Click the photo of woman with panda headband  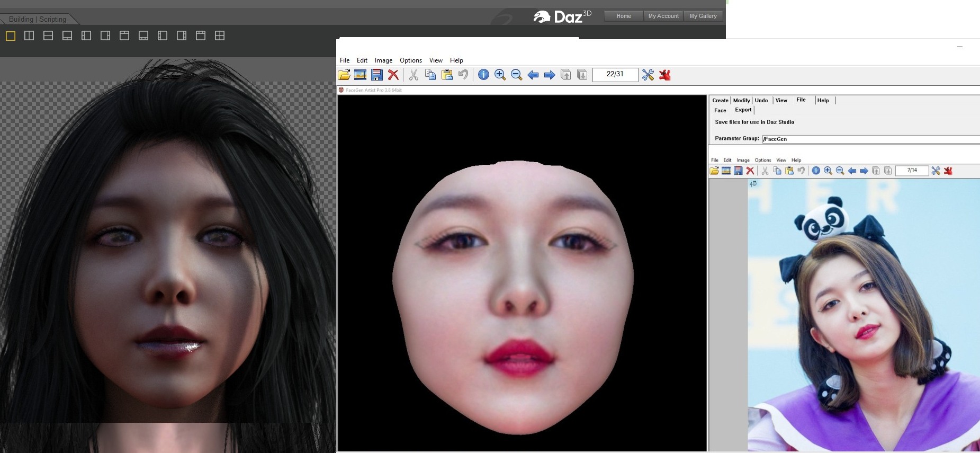[x=864, y=315]
